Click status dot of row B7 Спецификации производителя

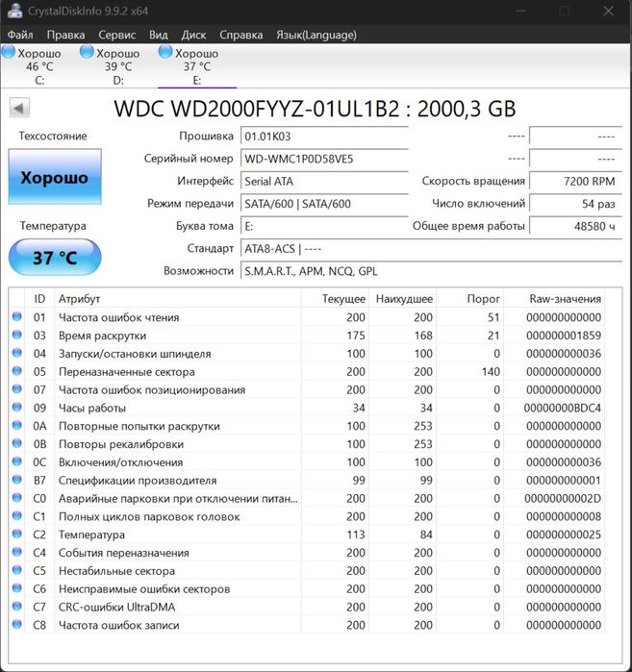coord(16,479)
